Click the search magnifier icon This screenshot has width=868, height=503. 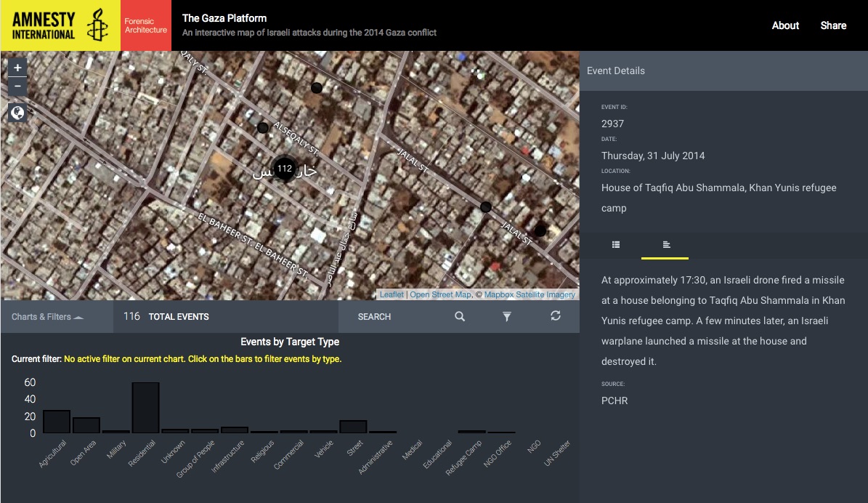460,316
